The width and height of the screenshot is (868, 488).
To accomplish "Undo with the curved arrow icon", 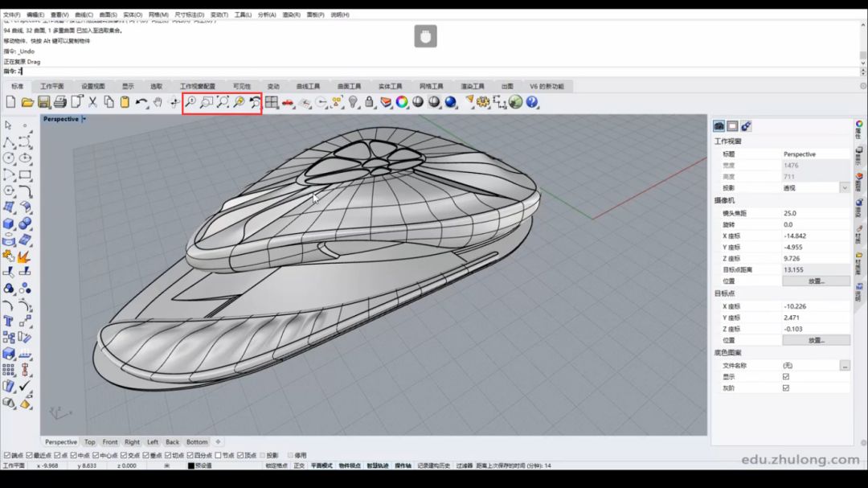I will click(x=141, y=102).
